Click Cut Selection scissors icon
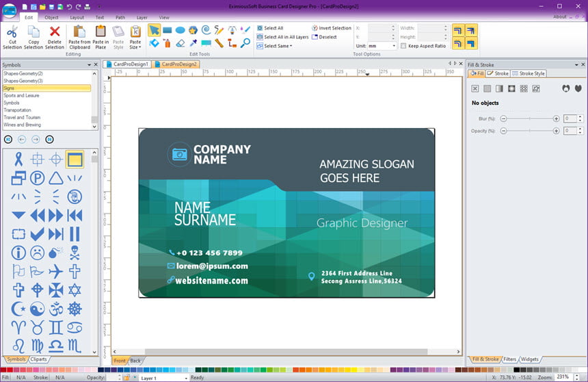The image size is (588, 382). click(x=12, y=31)
